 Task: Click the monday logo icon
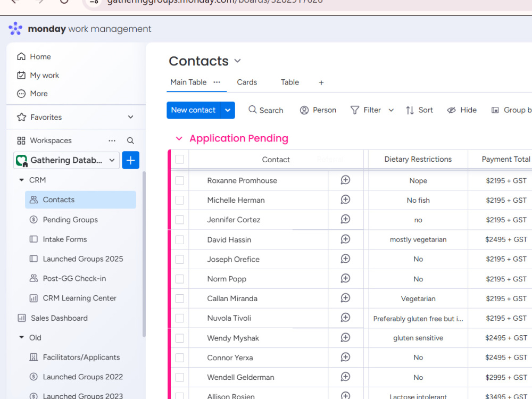(15, 29)
